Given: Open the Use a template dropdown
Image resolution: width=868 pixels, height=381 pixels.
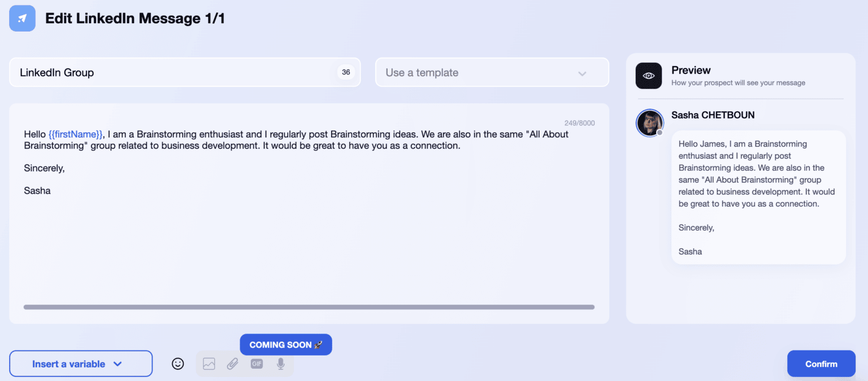Looking at the screenshot, I should point(492,72).
